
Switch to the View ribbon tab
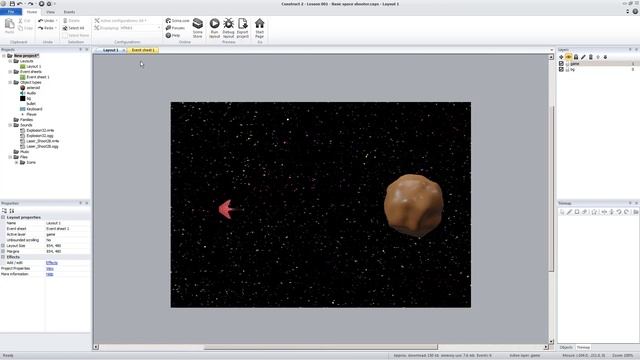pos(50,12)
